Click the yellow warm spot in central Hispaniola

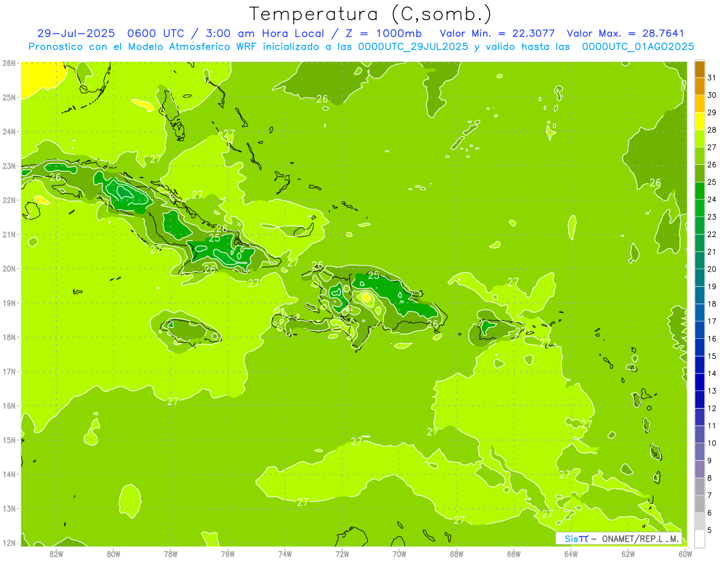(x=365, y=298)
